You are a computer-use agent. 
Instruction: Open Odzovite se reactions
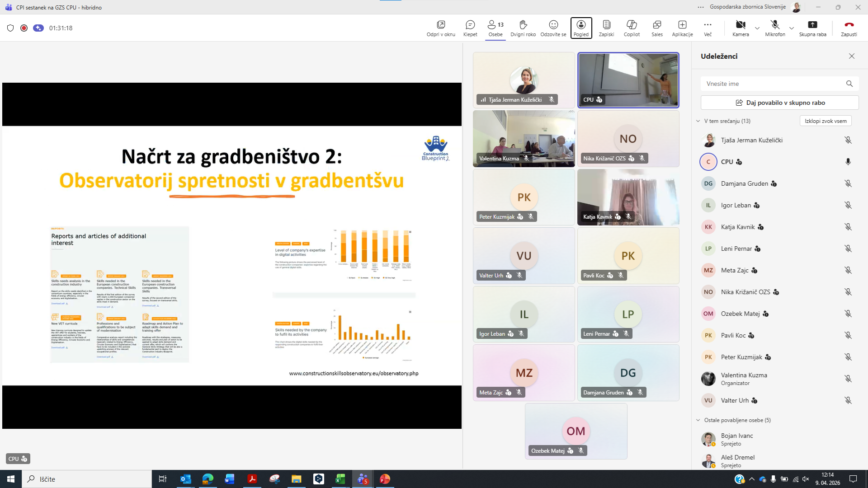[553, 28]
